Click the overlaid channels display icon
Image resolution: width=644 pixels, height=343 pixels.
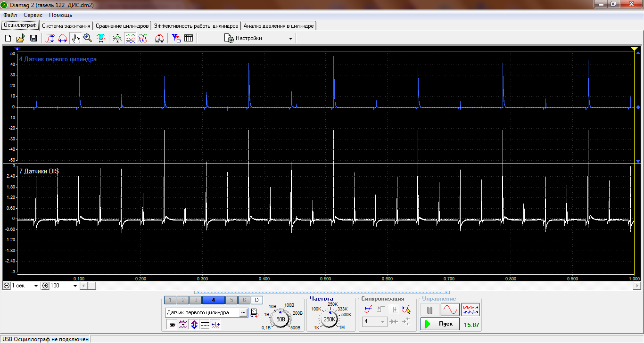pyautogui.click(x=117, y=38)
